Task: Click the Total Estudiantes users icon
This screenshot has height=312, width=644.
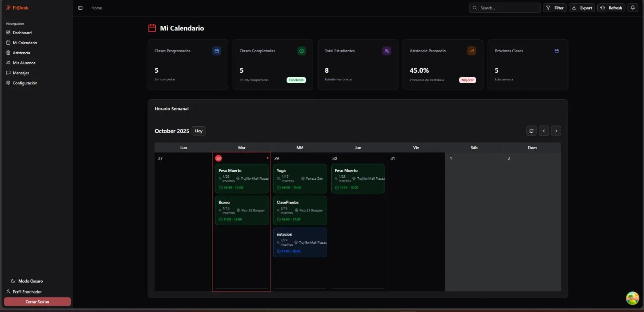Action: click(x=386, y=51)
